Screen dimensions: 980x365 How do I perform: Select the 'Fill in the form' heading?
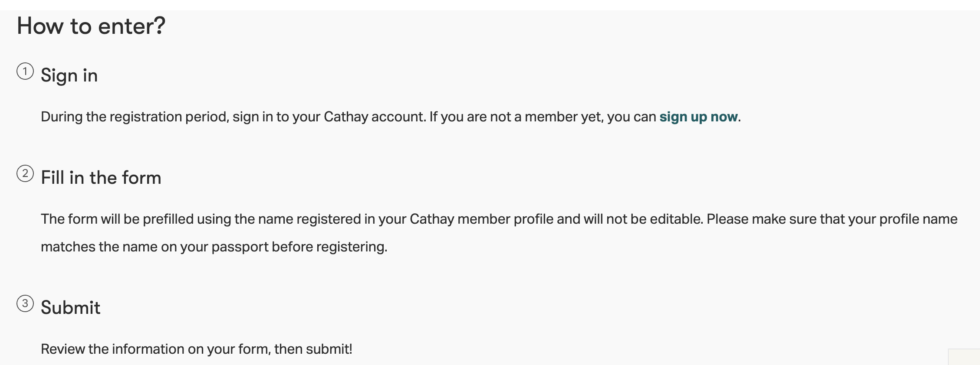[x=101, y=178]
